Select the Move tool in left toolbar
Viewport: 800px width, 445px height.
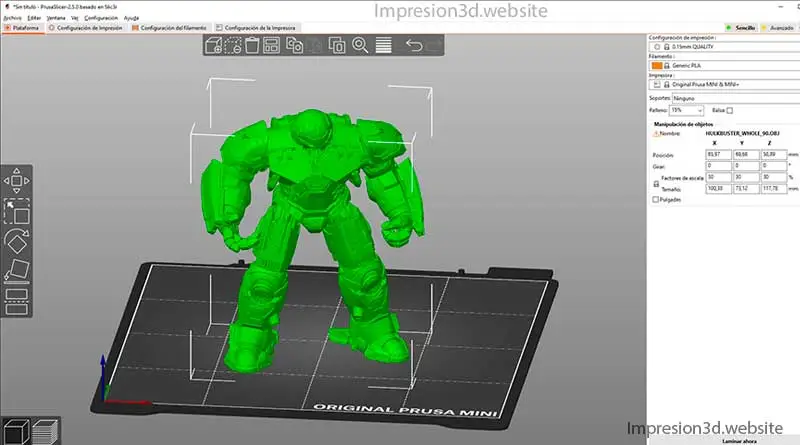coord(16,181)
